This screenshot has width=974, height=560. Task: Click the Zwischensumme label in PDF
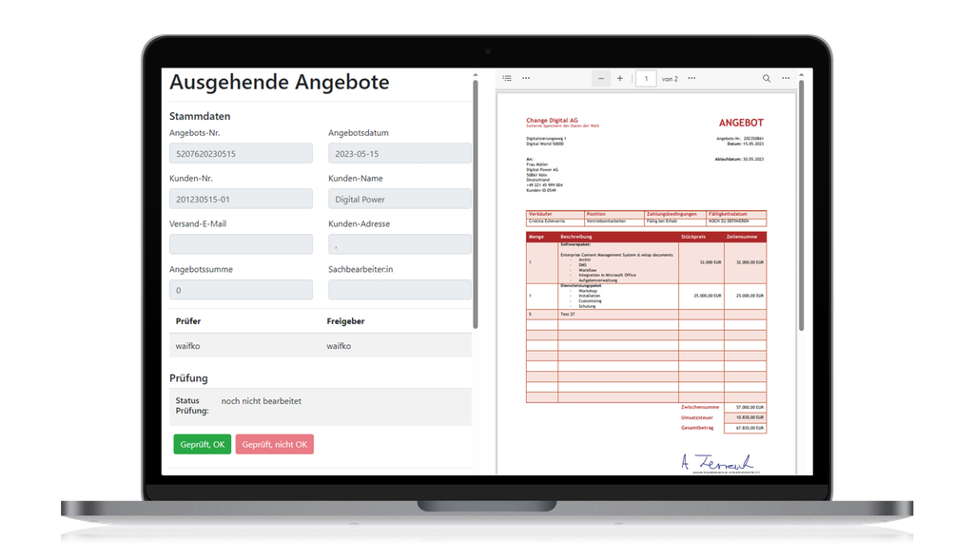coord(700,407)
